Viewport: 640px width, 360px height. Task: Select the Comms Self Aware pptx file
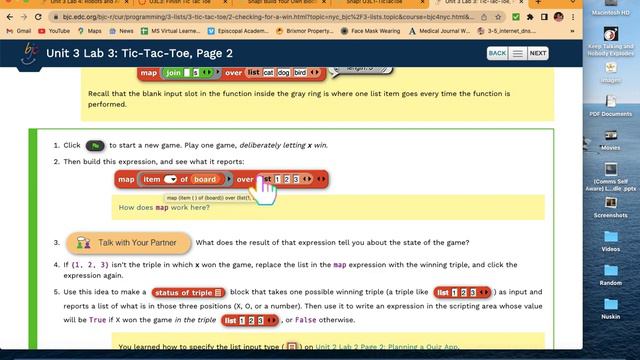coord(611,177)
